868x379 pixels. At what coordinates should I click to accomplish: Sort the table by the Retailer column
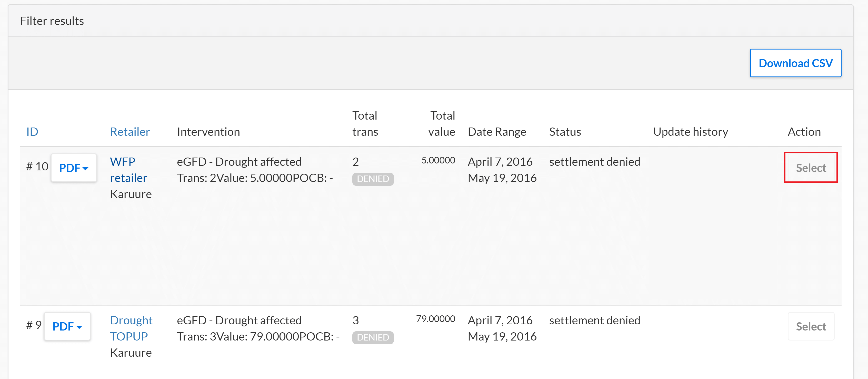pyautogui.click(x=130, y=131)
